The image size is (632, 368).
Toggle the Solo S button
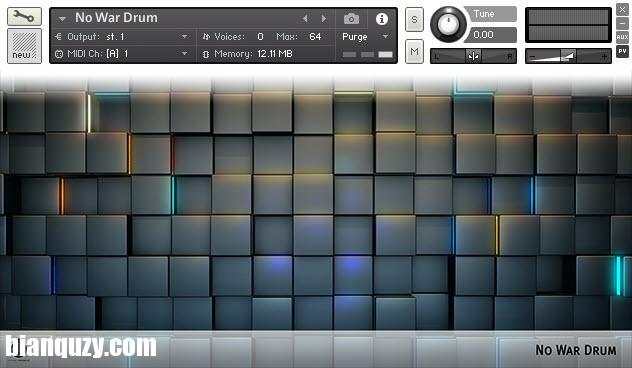pyautogui.click(x=414, y=19)
